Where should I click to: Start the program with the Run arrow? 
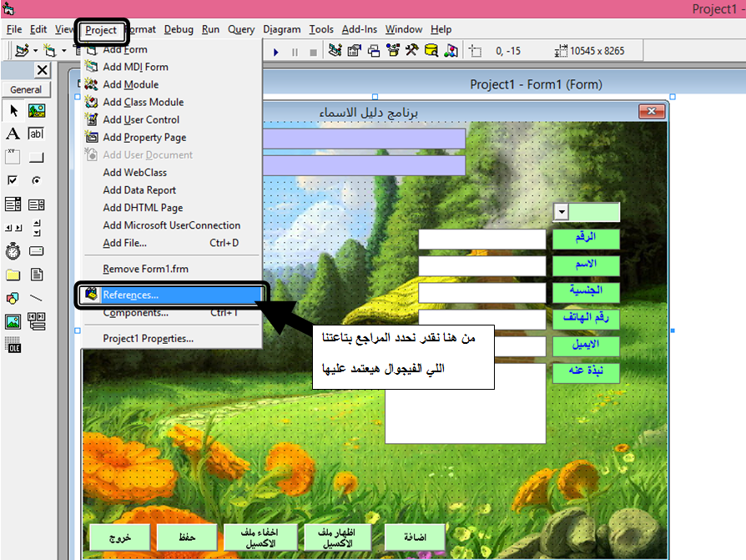(276, 52)
